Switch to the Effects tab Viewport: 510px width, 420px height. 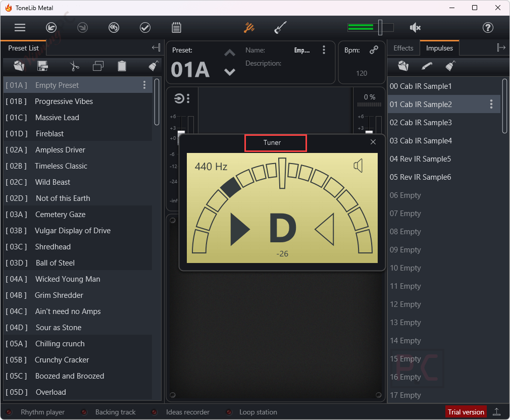(403, 48)
